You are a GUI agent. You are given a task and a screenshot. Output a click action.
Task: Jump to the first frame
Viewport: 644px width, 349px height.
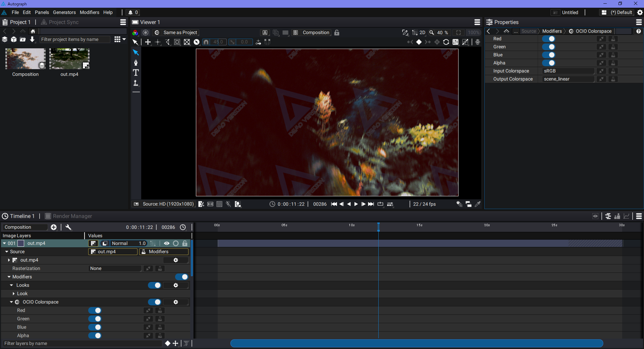click(x=334, y=204)
